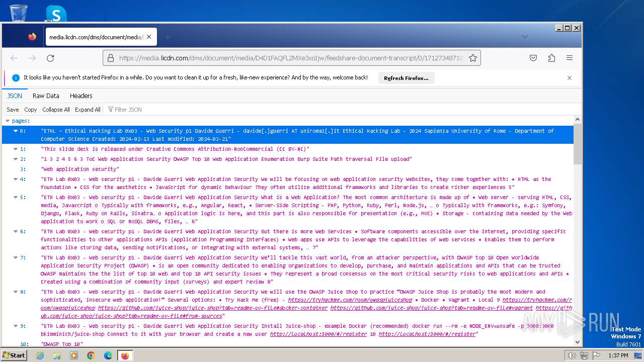Collapse JSON row 1
The image size is (644, 362).
pyautogui.click(x=16, y=149)
